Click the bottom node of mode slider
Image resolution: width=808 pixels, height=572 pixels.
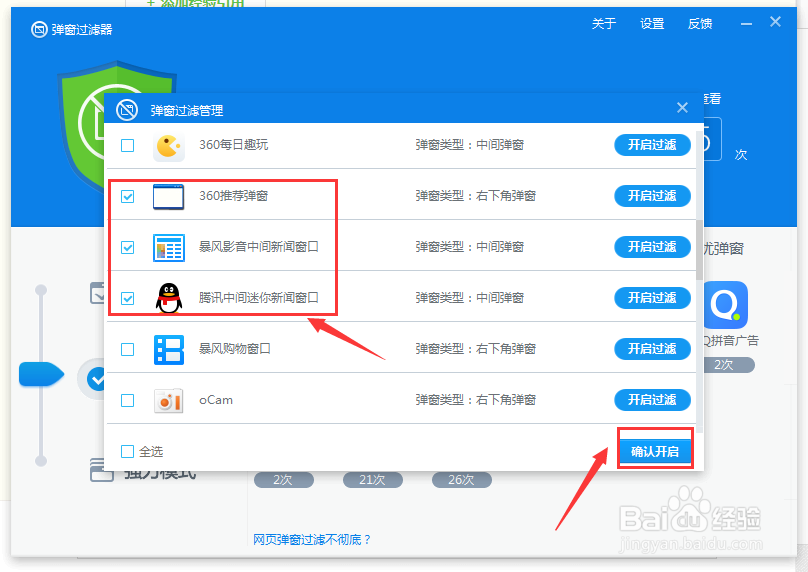41,461
